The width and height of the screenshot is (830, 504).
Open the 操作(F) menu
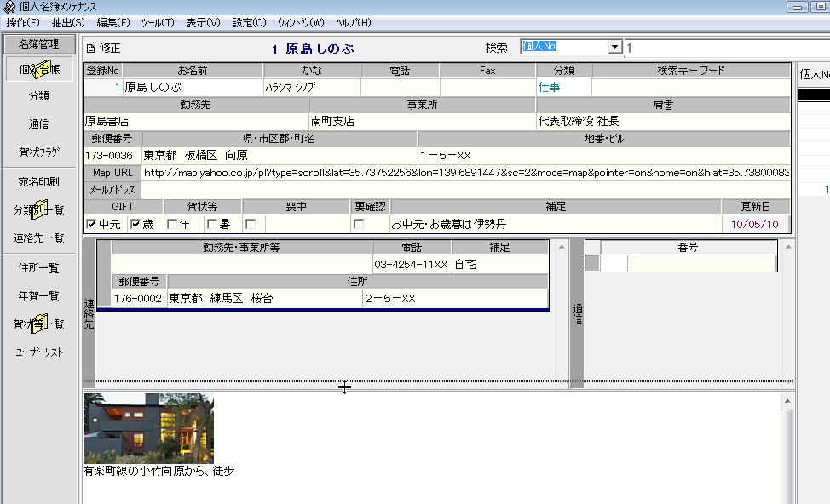[23, 23]
